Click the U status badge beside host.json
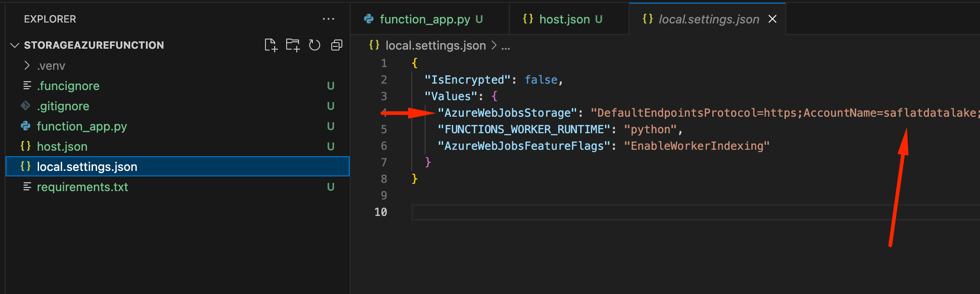Screen dimensions: 980x294 (x=330, y=147)
